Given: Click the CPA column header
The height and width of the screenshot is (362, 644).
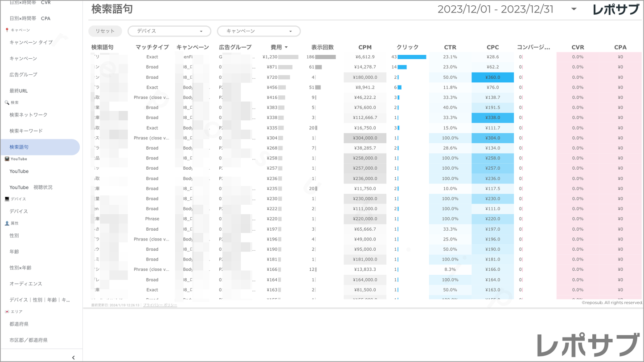Looking at the screenshot, I should [620, 47].
